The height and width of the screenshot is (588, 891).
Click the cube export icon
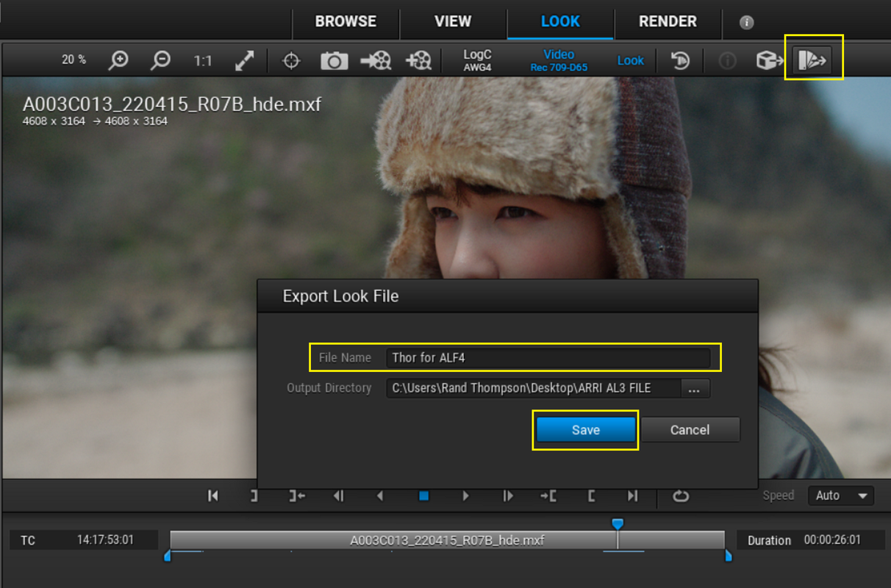(770, 60)
